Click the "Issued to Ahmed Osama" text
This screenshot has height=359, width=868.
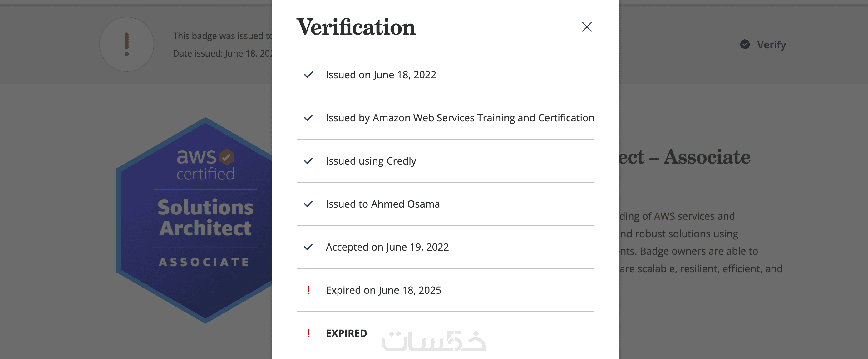(x=382, y=204)
